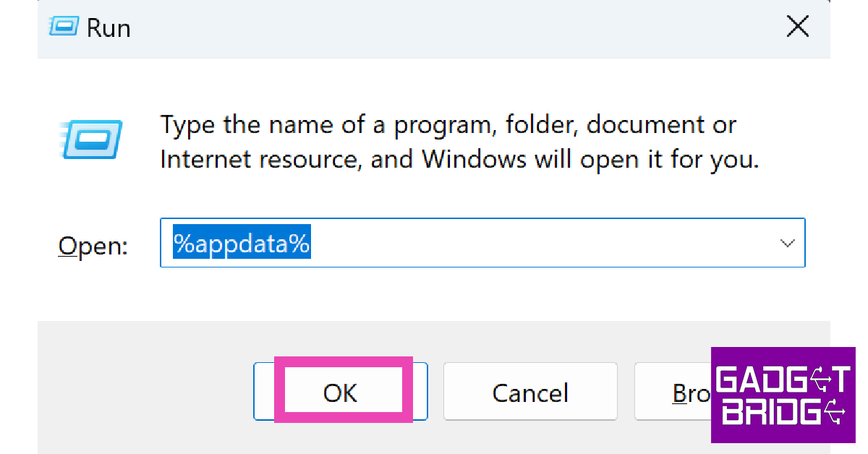Image resolution: width=868 pixels, height=454 pixels.
Task: Click the "Open:" label
Action: 93,247
